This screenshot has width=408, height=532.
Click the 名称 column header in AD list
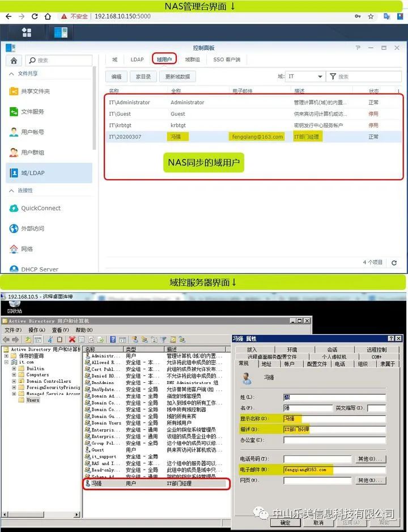[x=103, y=349]
